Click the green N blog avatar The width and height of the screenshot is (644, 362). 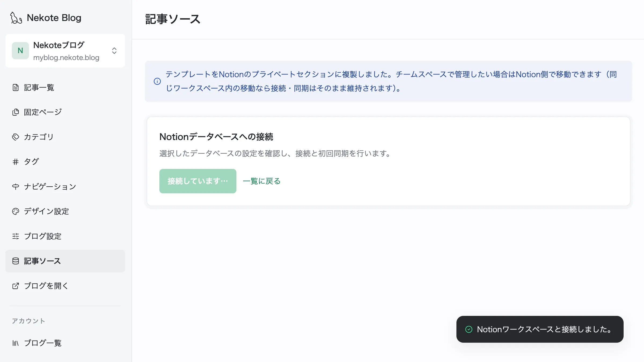(x=20, y=50)
